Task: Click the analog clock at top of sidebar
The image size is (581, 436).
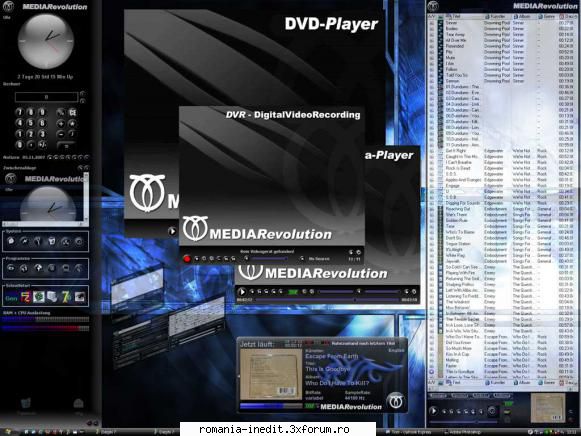Action: 46,41
